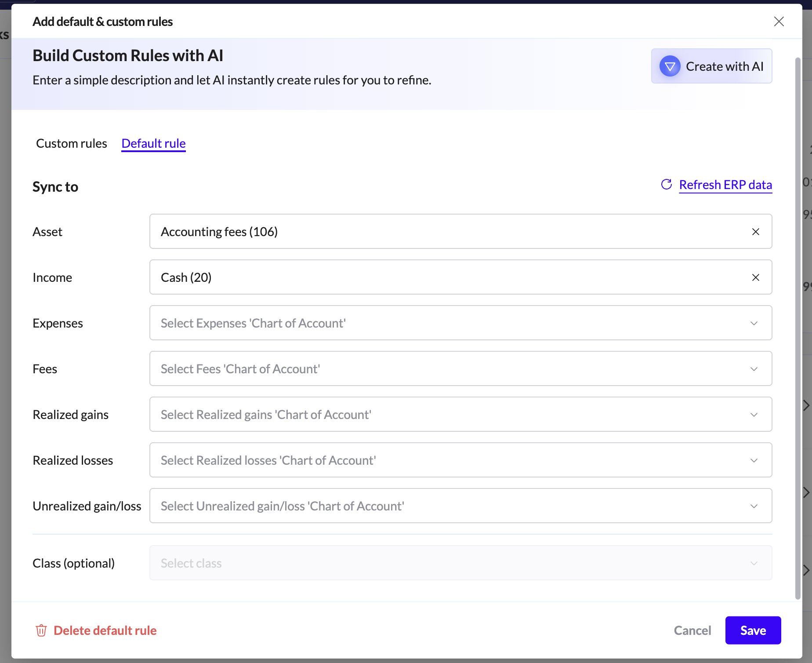
Task: Switch to the Custom rules tab
Action: (x=72, y=143)
